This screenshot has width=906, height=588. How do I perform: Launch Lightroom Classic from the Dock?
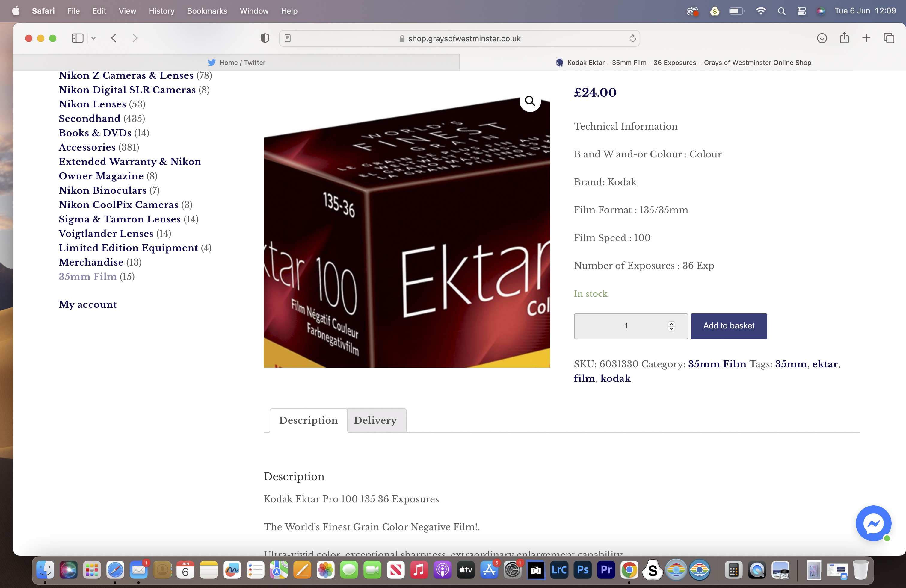click(x=559, y=570)
